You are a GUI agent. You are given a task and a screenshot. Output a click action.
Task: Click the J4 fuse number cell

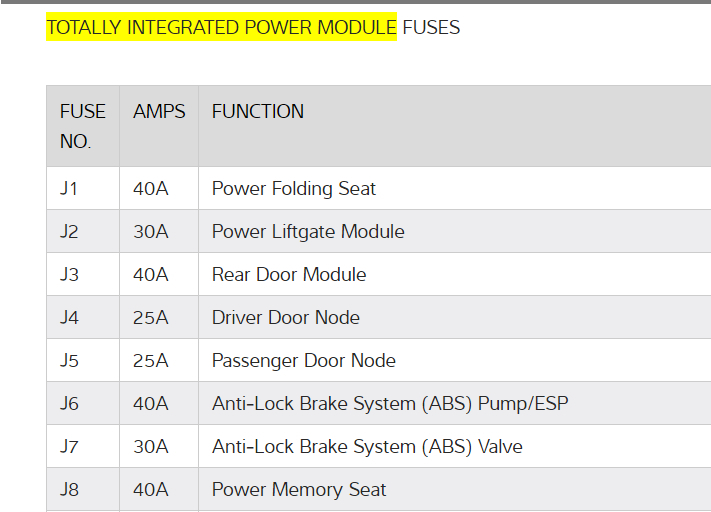point(69,317)
